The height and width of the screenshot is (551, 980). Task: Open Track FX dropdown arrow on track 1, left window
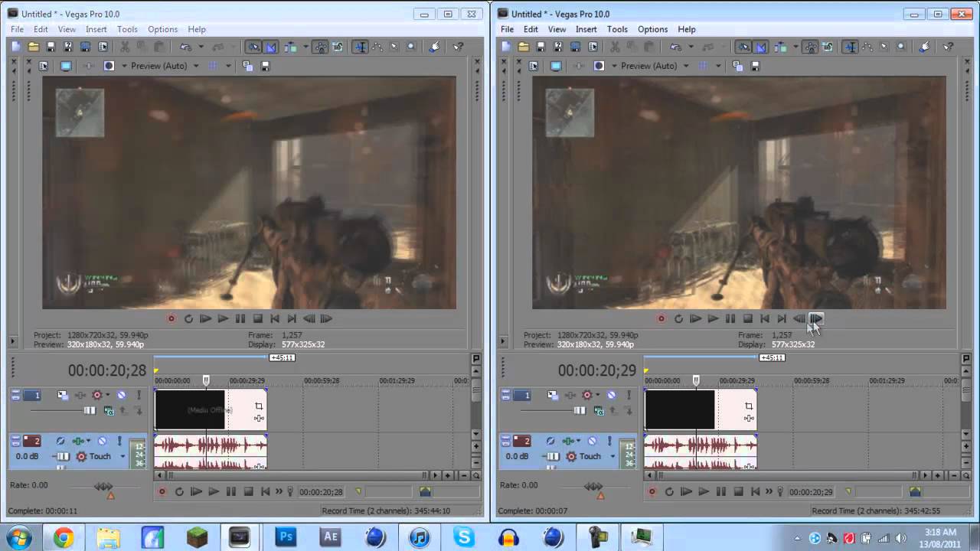[108, 395]
